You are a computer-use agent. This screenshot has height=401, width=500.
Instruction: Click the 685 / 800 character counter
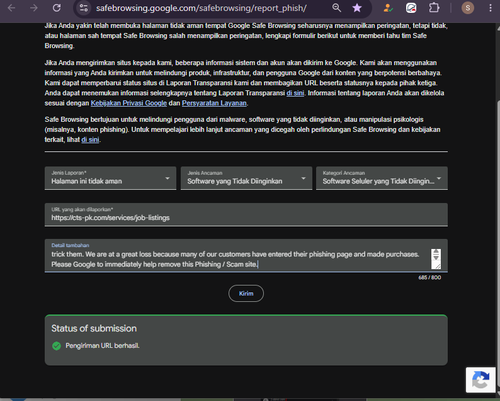(x=430, y=277)
